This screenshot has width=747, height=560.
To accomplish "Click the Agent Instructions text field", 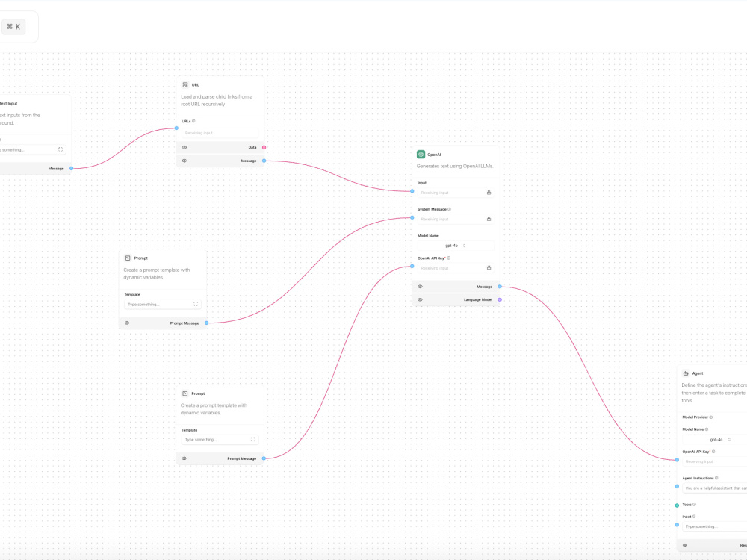I will tap(715, 488).
